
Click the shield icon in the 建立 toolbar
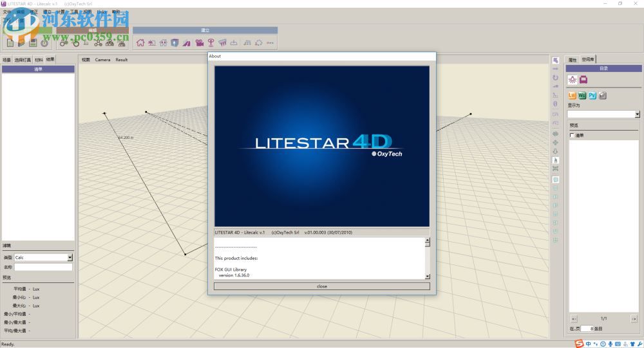tap(175, 42)
